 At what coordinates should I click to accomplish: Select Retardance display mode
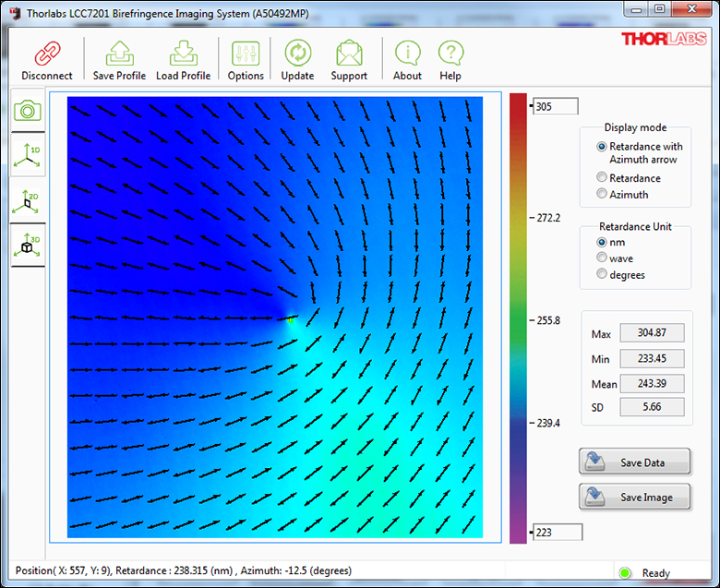pyautogui.click(x=603, y=178)
